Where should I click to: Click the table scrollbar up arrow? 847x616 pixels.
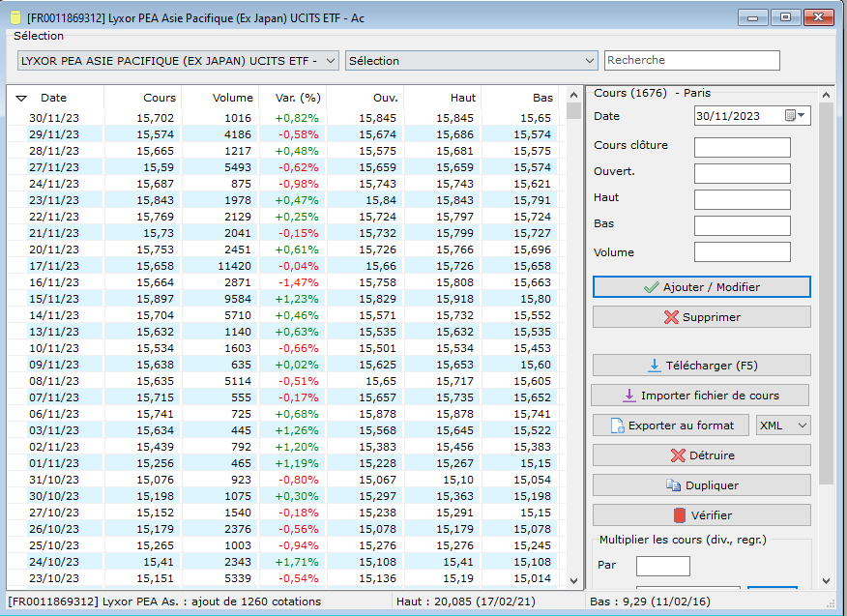point(573,95)
